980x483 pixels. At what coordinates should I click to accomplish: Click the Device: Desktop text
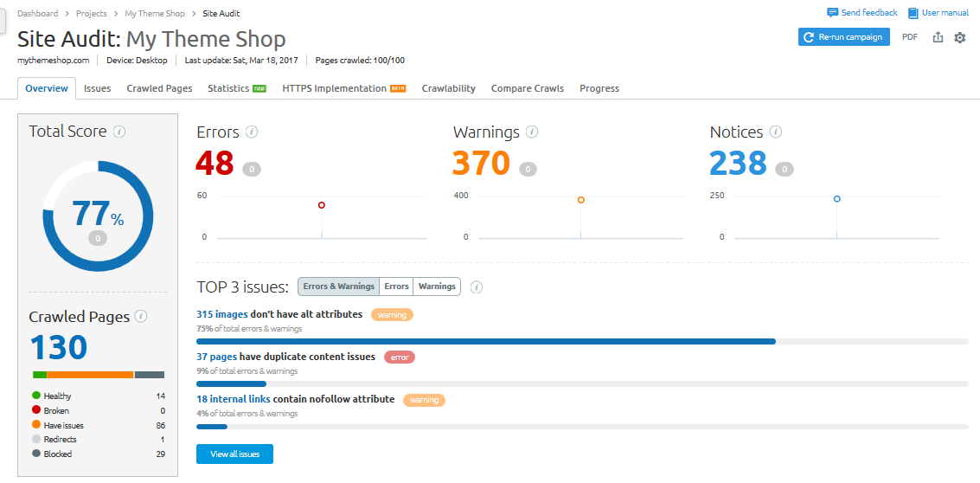(x=137, y=61)
